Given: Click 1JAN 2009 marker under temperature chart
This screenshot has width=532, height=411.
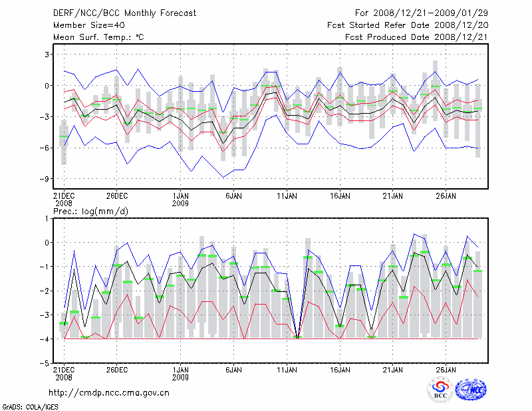Looking at the screenshot, I should point(180,200).
